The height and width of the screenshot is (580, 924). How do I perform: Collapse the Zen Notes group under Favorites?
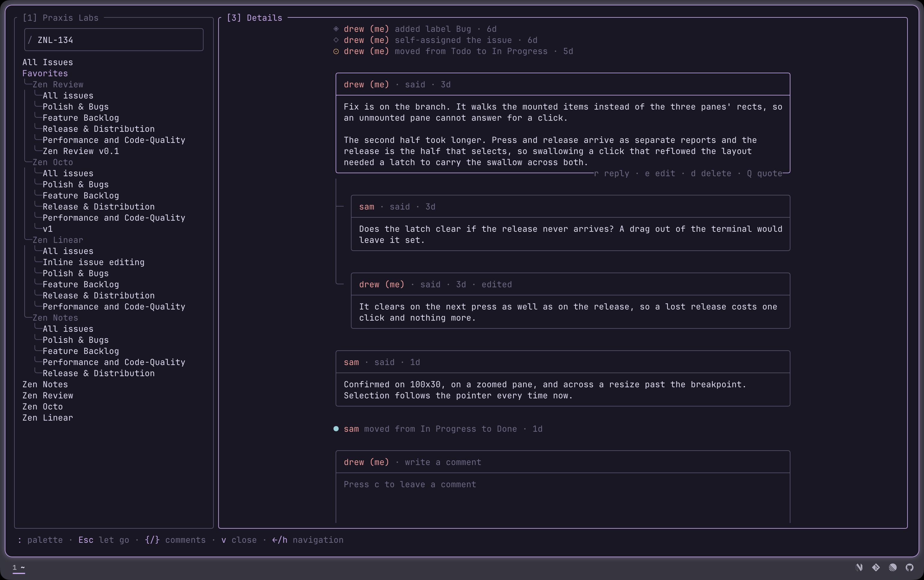55,318
